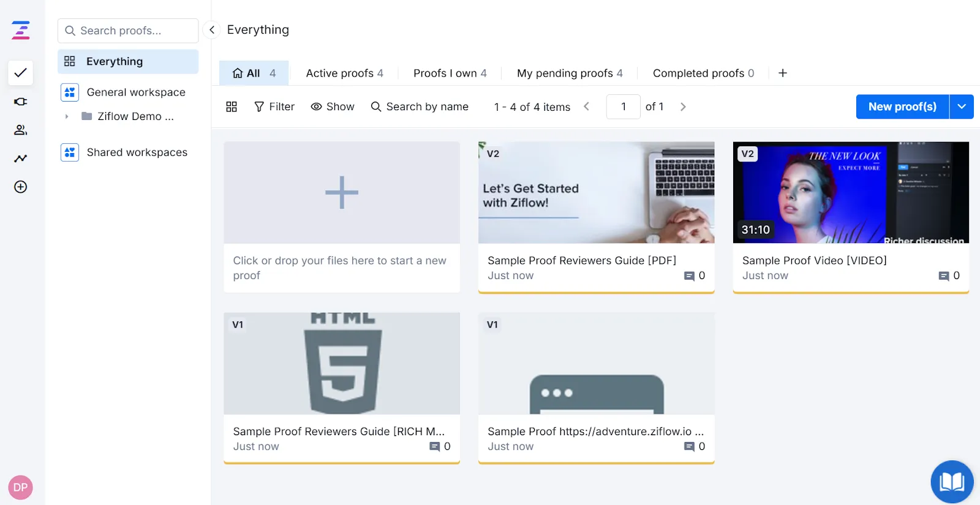Click the V1 badge on Rich Media proof
980x505 pixels.
click(x=238, y=324)
